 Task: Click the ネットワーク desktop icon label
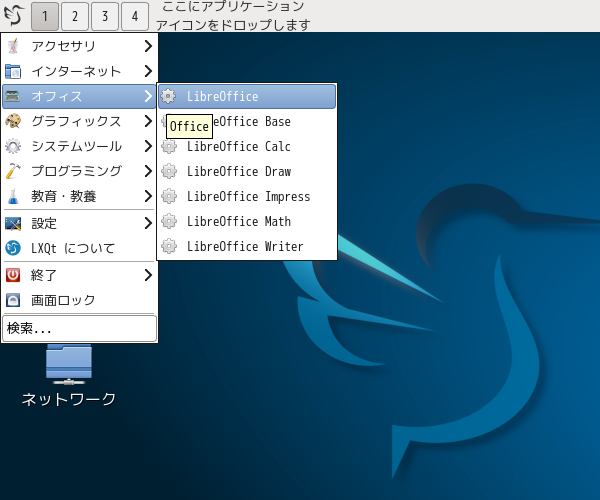69,399
